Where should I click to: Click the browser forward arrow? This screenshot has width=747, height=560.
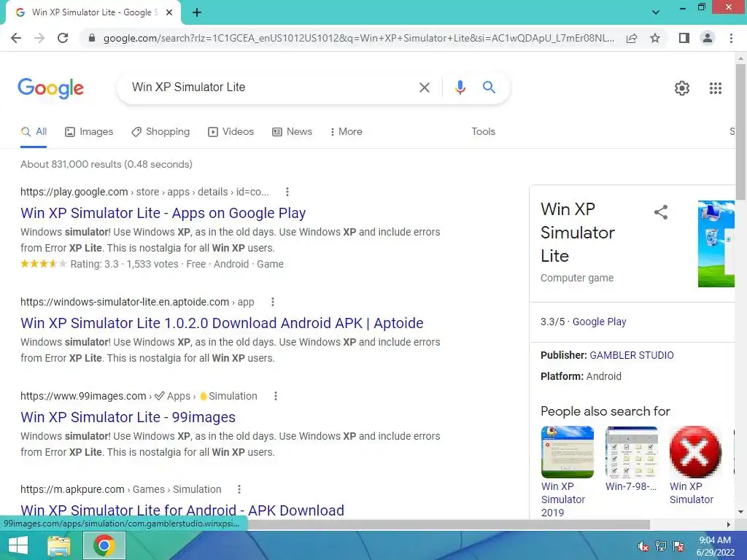coord(39,38)
